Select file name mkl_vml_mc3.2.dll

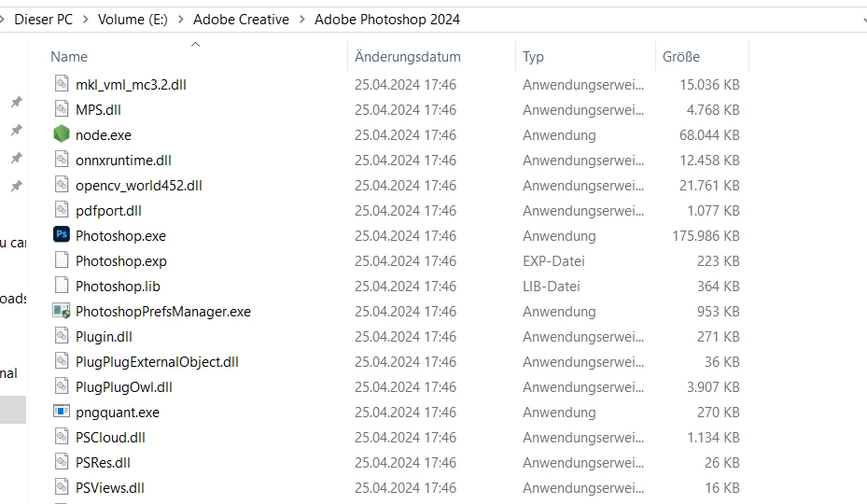point(131,85)
